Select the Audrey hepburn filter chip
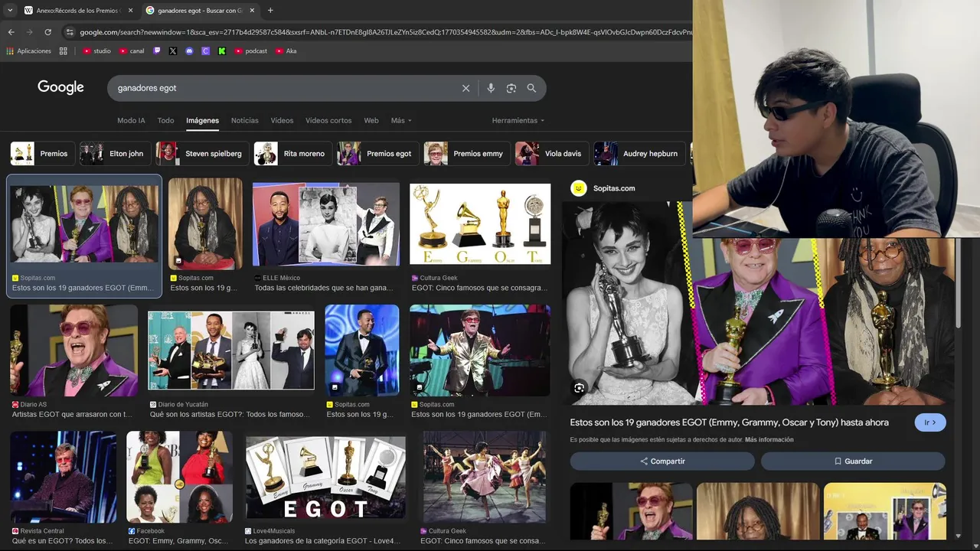 639,154
